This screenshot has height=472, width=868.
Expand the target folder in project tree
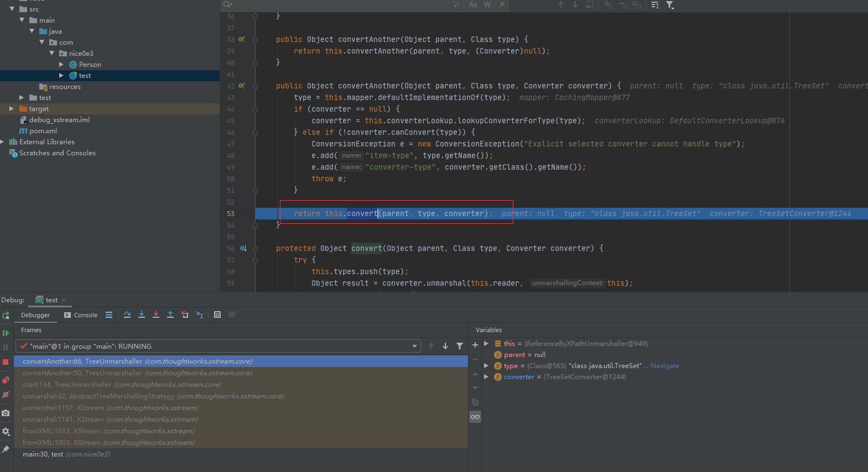(11, 109)
